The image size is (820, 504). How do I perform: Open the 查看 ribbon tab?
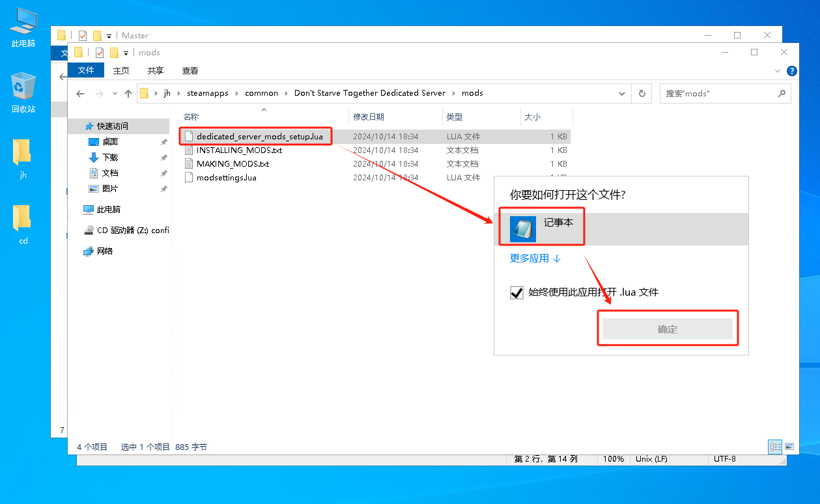pos(190,70)
